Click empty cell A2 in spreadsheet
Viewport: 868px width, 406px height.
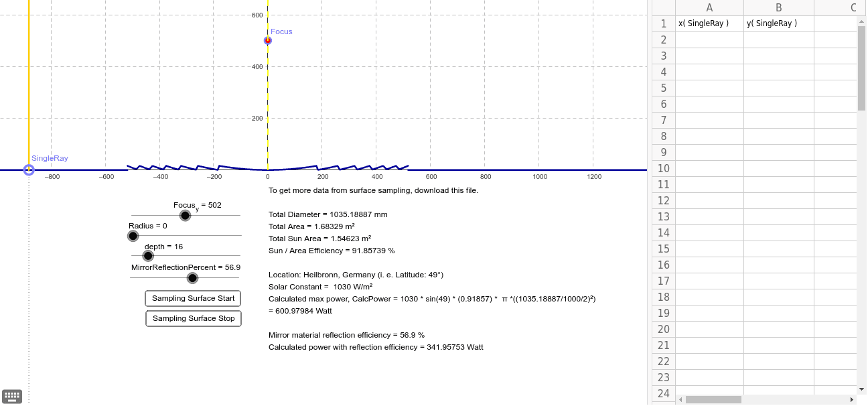(709, 40)
